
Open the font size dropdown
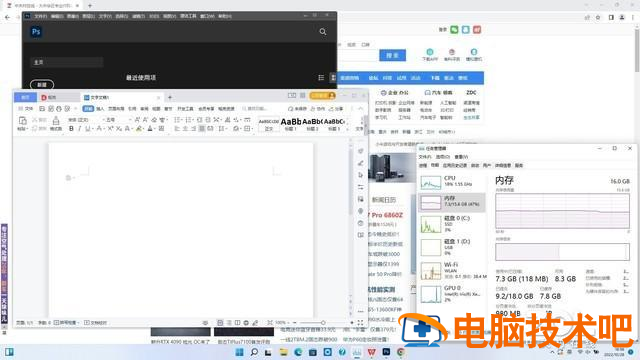pyautogui.click(x=117, y=120)
